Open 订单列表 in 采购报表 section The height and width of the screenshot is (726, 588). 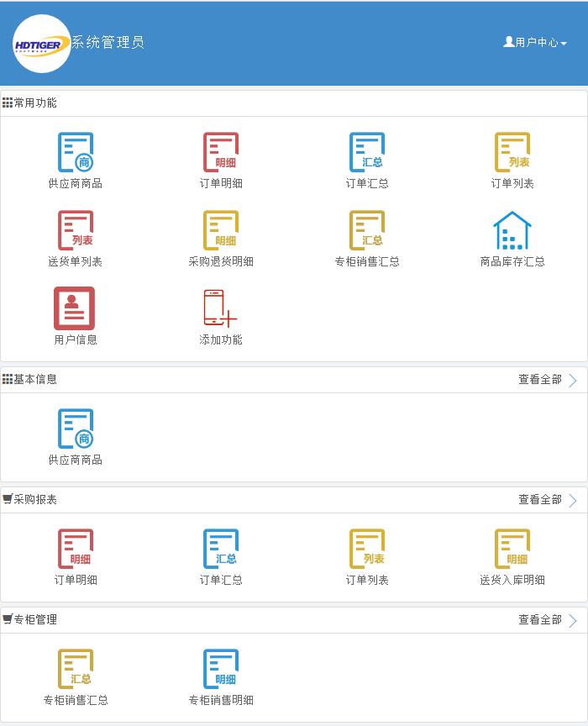coord(367,550)
